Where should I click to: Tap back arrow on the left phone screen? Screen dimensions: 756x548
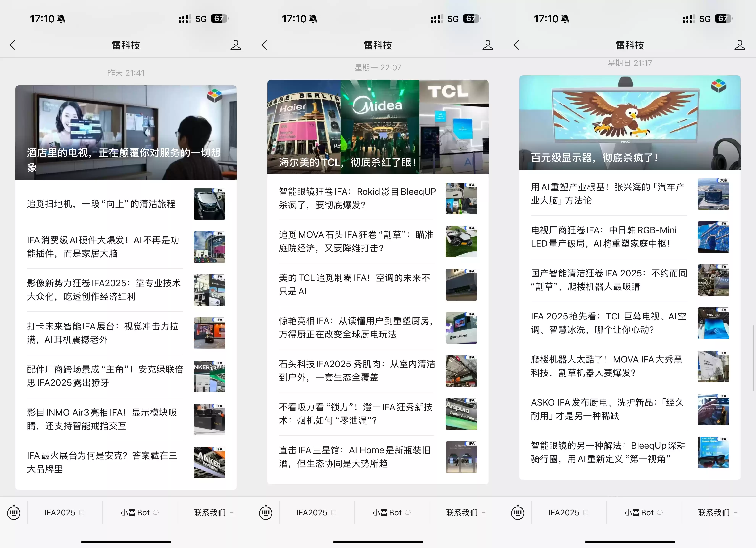click(x=13, y=45)
